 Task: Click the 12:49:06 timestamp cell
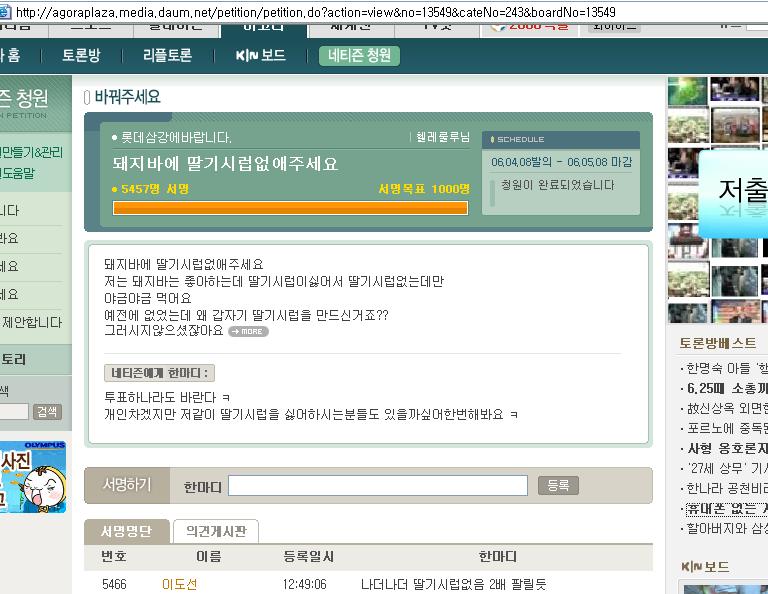point(304,584)
